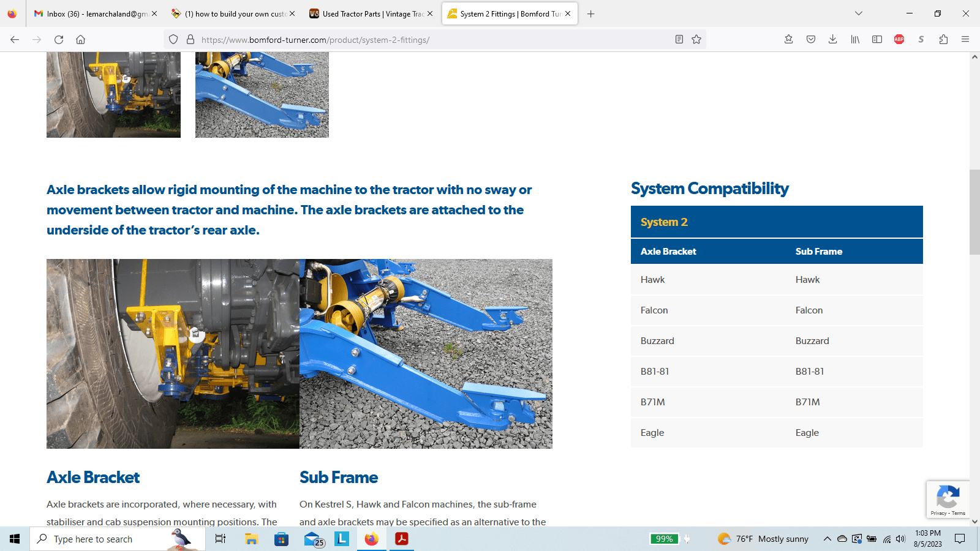980x551 pixels.
Task: Open the Downloads toolbar icon
Action: coord(832,39)
